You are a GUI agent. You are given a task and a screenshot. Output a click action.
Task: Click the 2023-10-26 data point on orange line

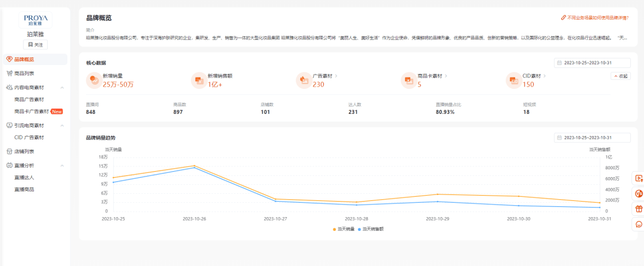(x=194, y=166)
